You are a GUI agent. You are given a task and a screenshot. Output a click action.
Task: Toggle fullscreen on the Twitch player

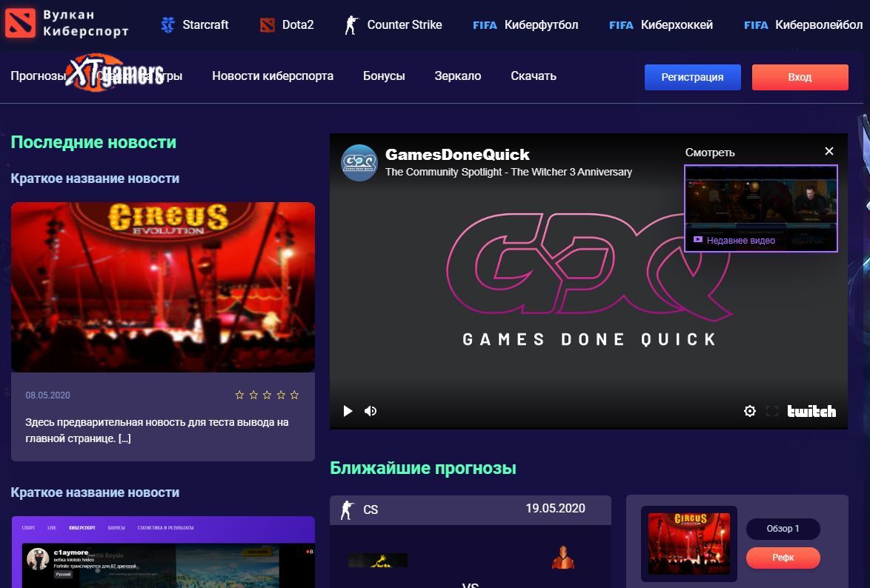[771, 411]
